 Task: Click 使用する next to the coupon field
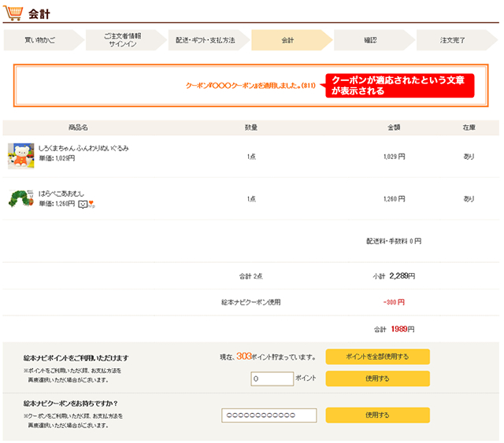pos(377,415)
